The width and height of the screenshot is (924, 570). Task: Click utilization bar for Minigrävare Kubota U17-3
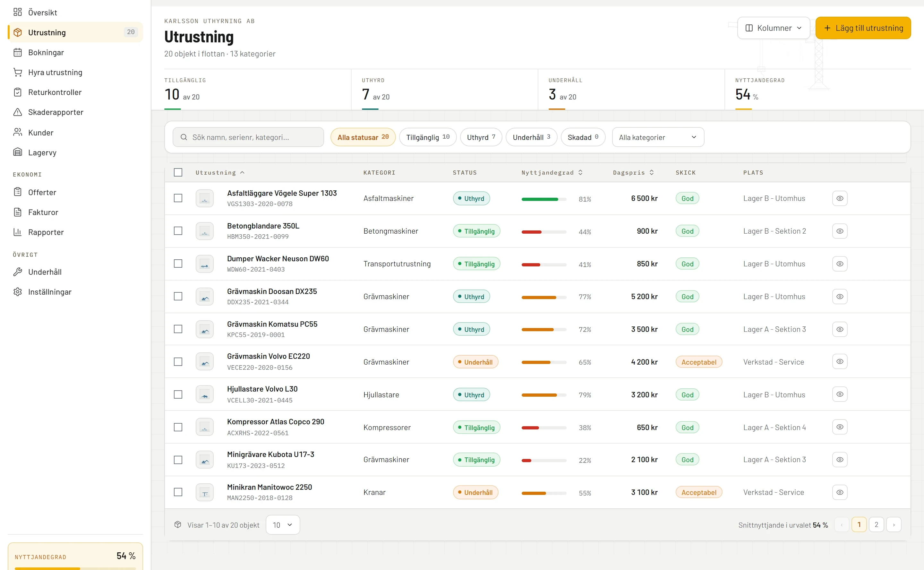pos(544,460)
